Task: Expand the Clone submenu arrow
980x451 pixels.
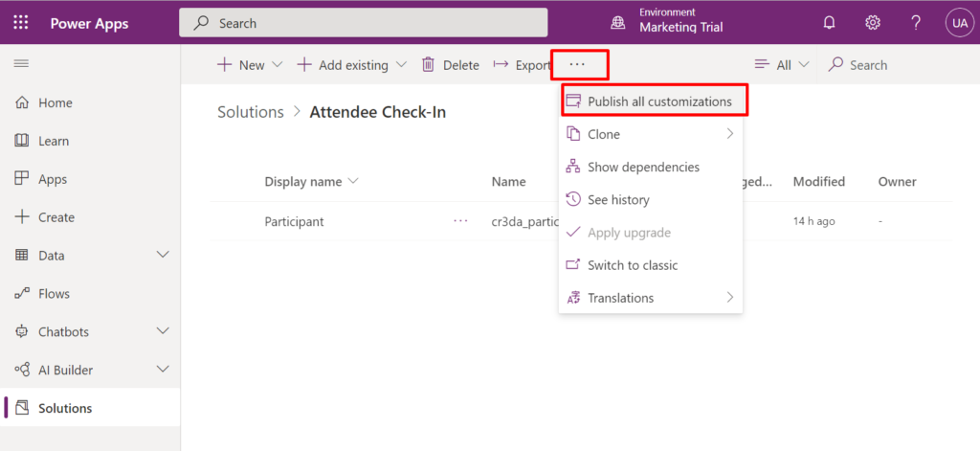Action: pos(729,134)
